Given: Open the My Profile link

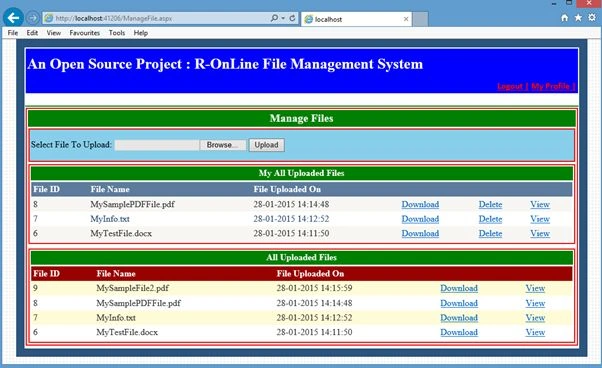Looking at the screenshot, I should coord(550,86).
